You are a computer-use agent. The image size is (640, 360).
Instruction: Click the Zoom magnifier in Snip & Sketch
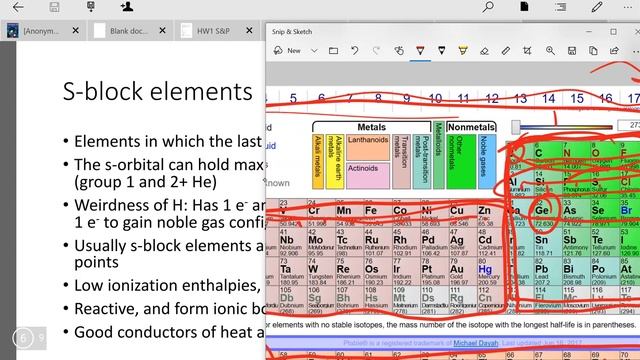(x=550, y=51)
